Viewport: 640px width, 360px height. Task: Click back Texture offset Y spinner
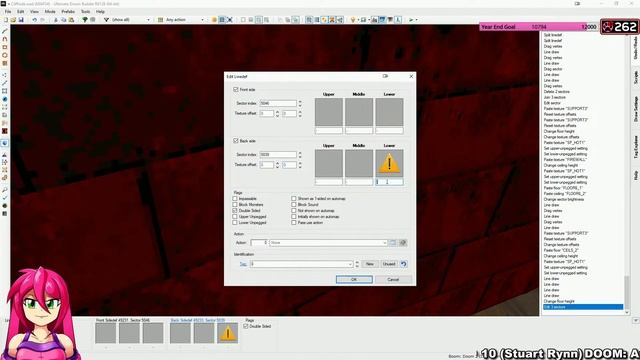(x=300, y=165)
